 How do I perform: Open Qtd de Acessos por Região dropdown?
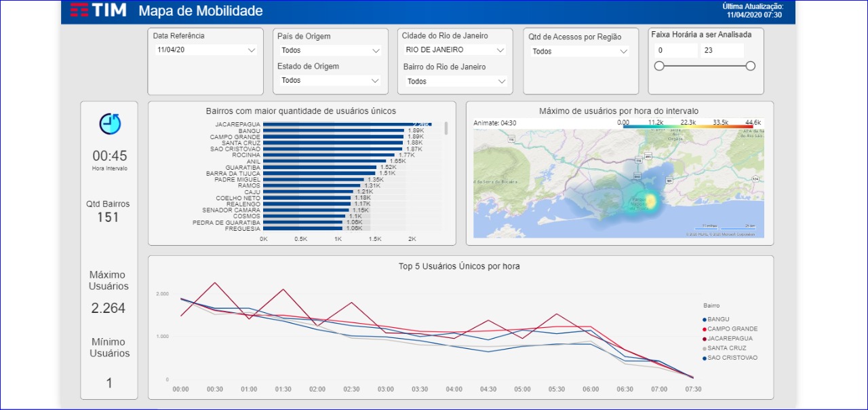[580, 51]
